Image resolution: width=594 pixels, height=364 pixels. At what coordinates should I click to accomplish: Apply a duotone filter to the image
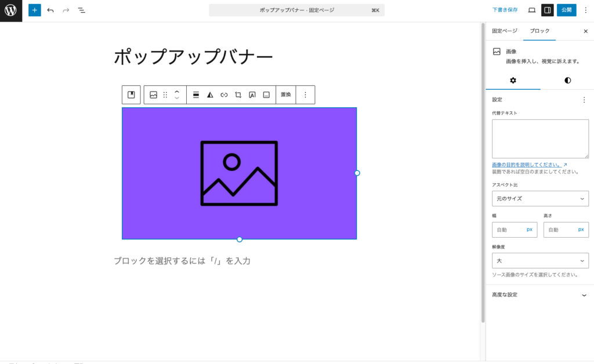(x=209, y=94)
